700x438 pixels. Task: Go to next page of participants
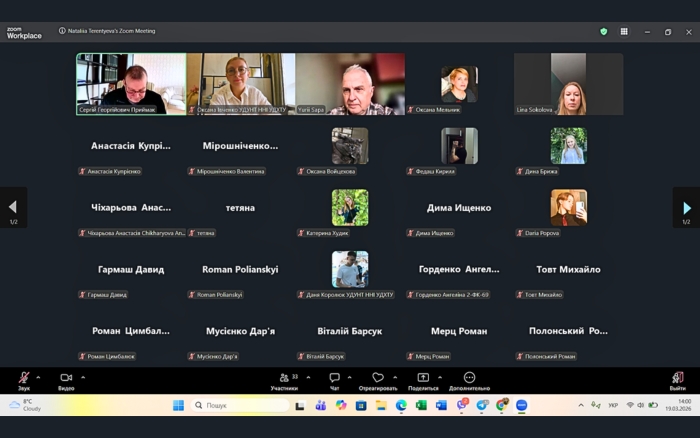686,208
